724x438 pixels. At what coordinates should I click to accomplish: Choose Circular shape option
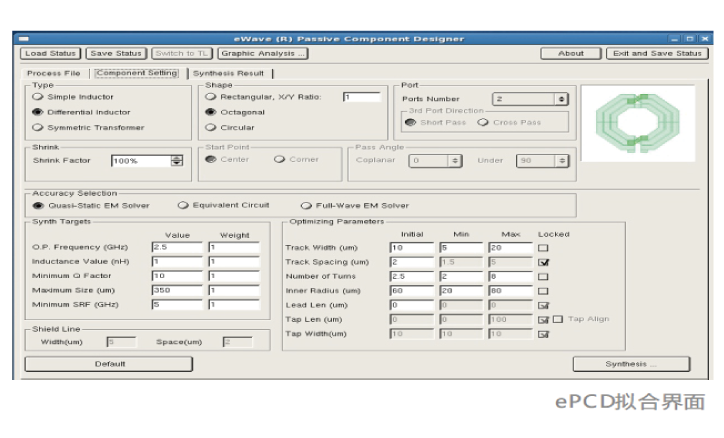point(230,127)
